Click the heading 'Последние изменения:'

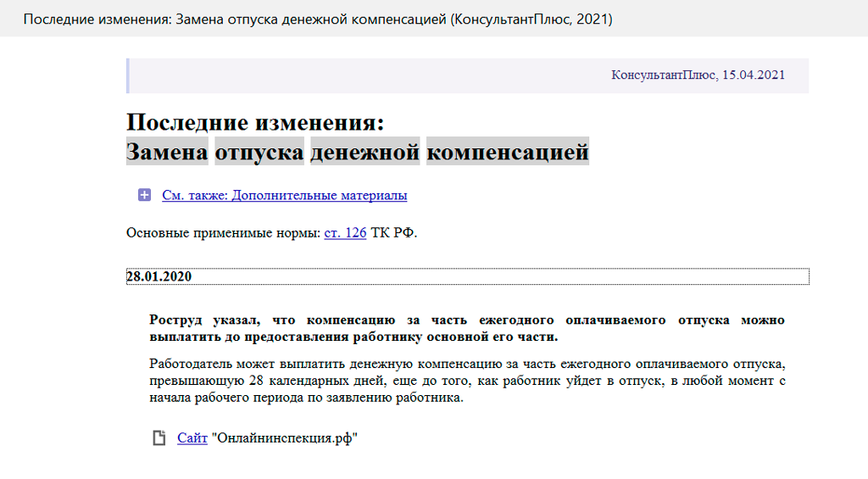pos(255,122)
